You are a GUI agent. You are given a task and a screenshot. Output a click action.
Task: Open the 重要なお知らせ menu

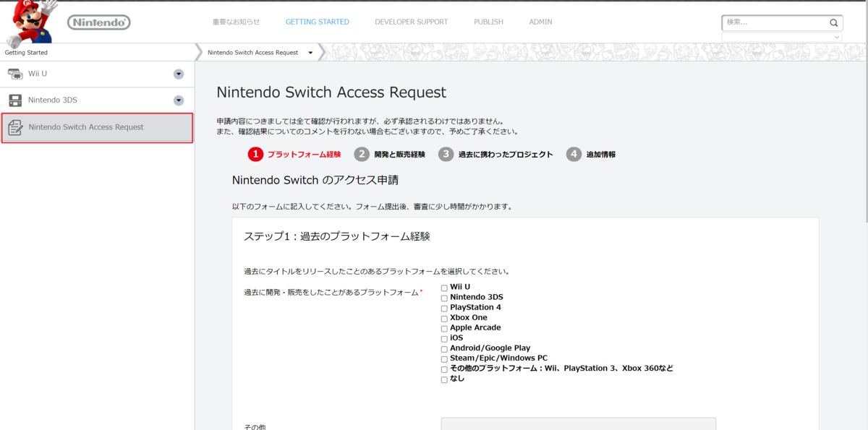pos(236,22)
